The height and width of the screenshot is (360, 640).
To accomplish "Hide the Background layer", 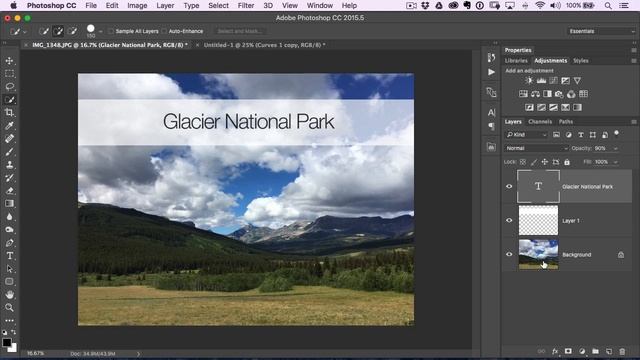I will coord(509,254).
